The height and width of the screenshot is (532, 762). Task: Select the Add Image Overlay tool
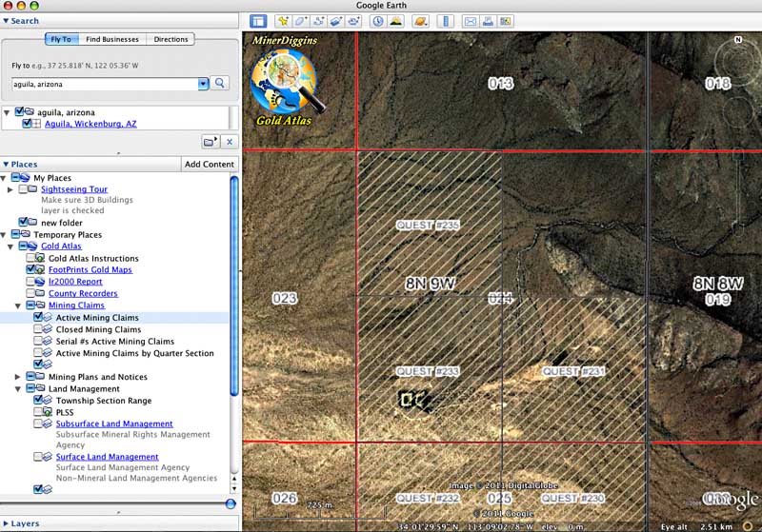(336, 21)
